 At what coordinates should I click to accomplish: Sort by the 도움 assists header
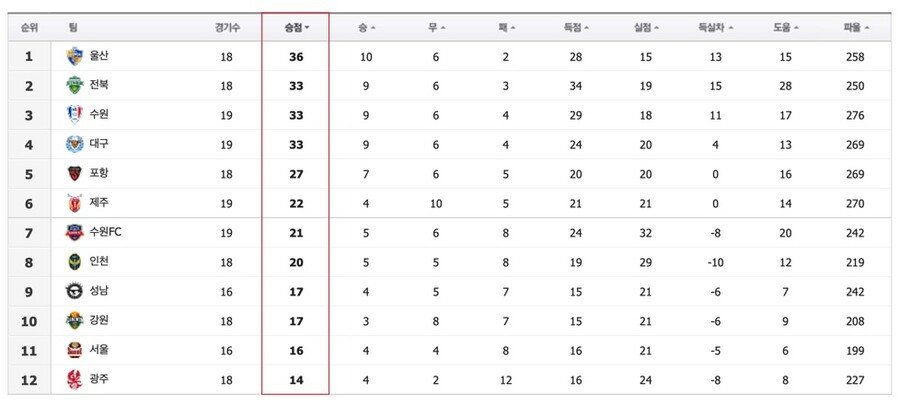pos(785,27)
